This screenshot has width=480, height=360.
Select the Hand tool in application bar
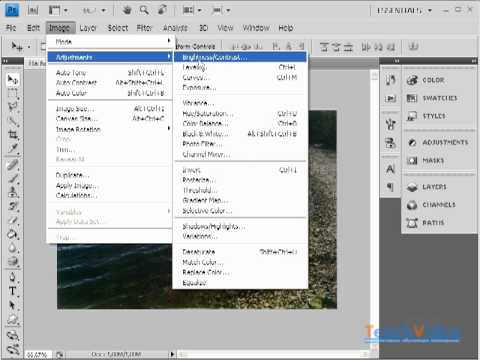pos(127,10)
